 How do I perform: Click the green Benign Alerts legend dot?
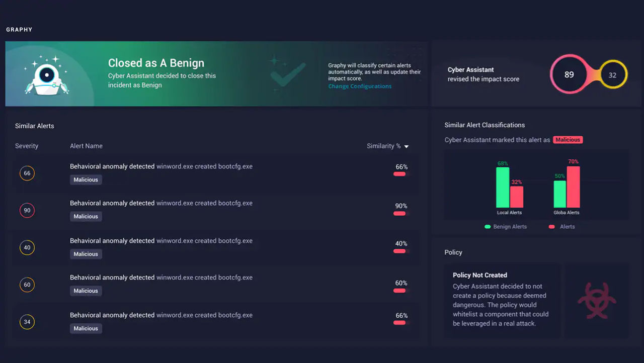coord(488,227)
